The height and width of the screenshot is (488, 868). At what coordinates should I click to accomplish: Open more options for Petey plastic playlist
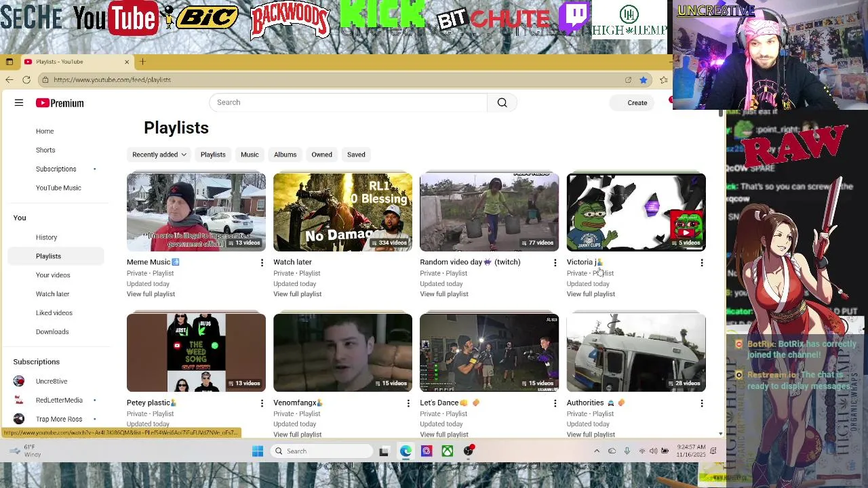pyautogui.click(x=262, y=403)
